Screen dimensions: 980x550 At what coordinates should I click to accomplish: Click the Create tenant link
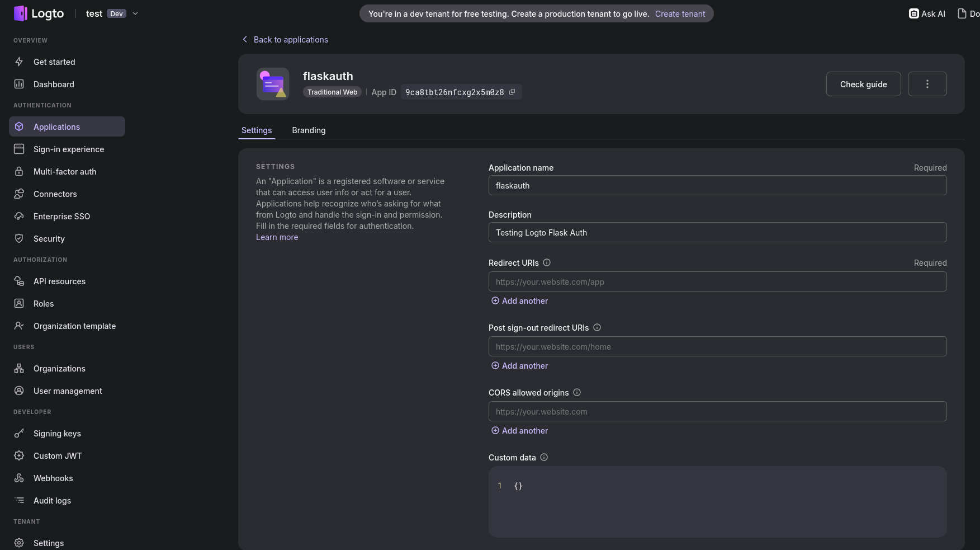point(680,14)
